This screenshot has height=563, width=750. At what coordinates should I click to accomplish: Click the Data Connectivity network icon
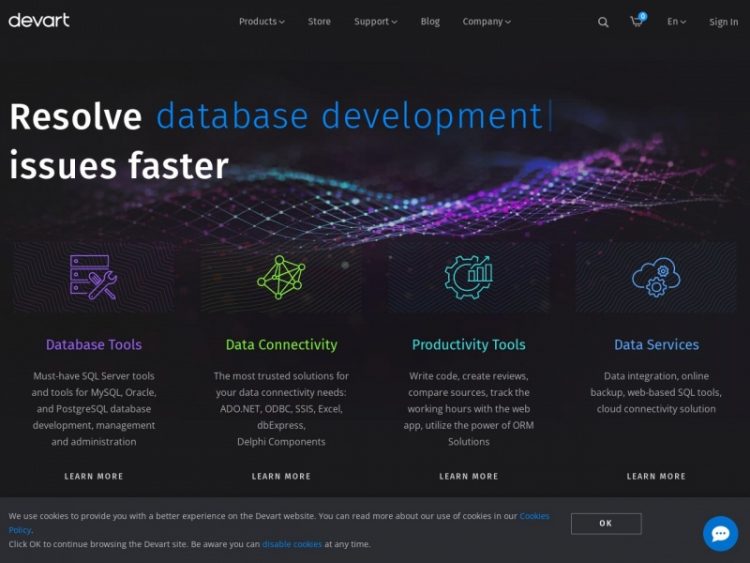pyautogui.click(x=281, y=277)
